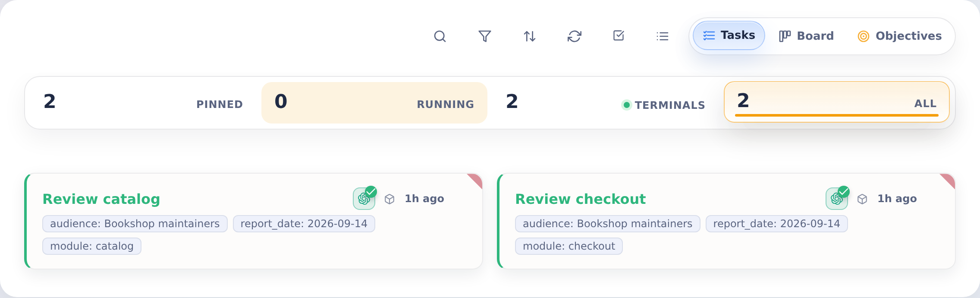Click the pinned corner on Review catalog

476,179
